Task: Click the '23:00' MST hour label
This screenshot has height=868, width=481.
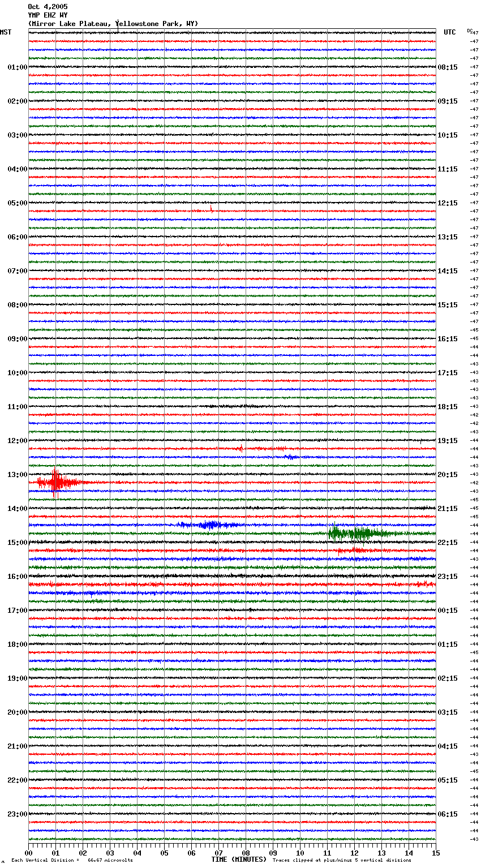Action: coord(18,814)
